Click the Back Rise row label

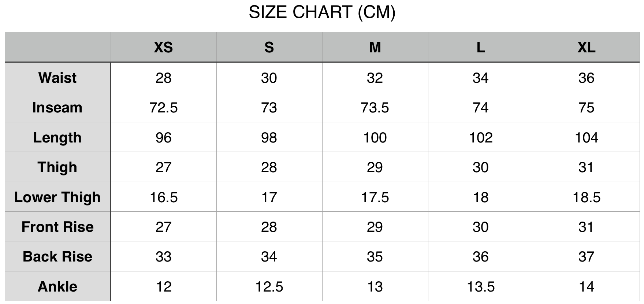coord(57,256)
